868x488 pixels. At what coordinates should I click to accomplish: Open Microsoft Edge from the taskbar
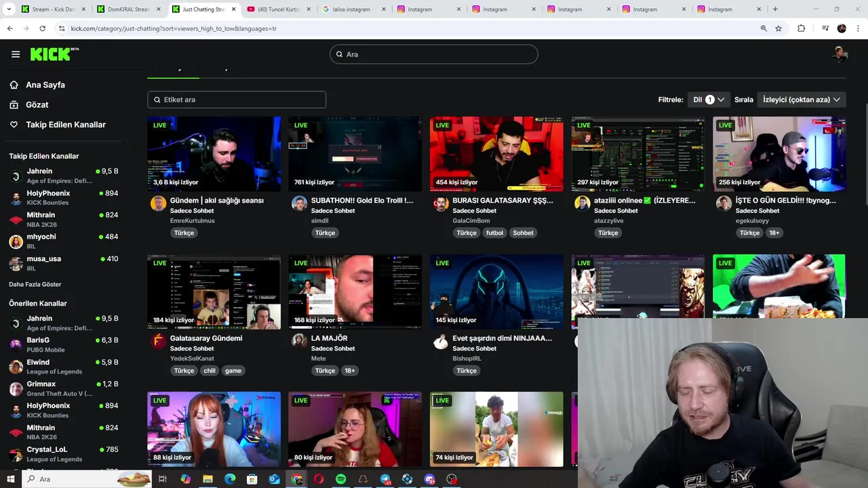tap(230, 479)
